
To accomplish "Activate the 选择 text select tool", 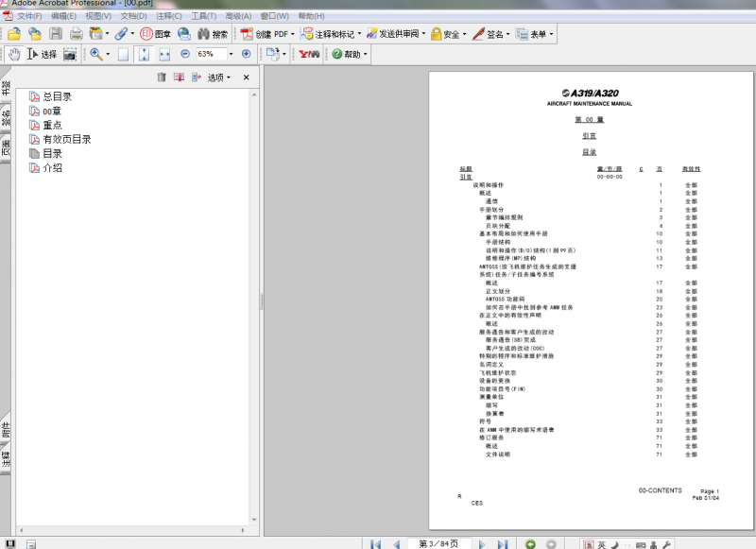I will tap(42, 54).
